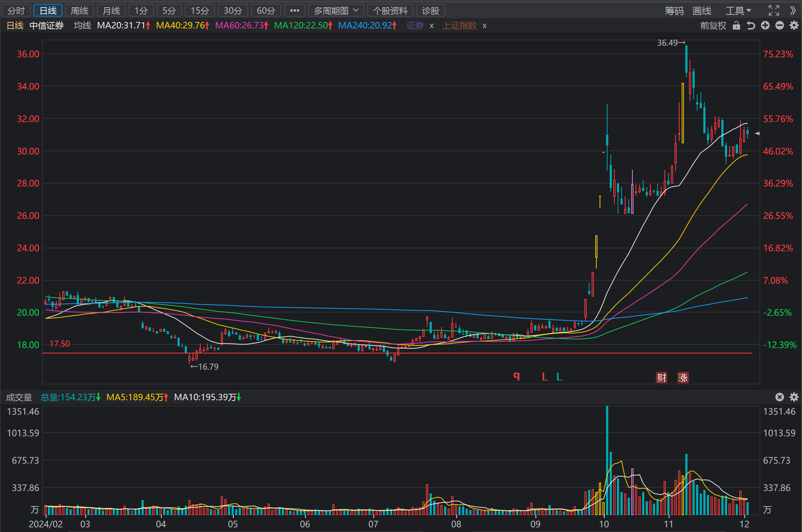Open the 涨 limit-up marker
Image resolution: width=802 pixels, height=532 pixels.
click(x=683, y=378)
